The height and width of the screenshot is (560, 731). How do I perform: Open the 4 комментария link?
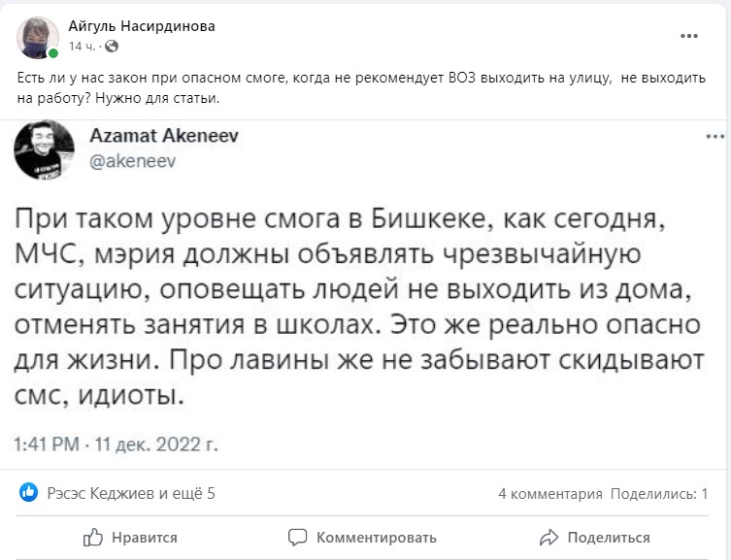point(549,494)
